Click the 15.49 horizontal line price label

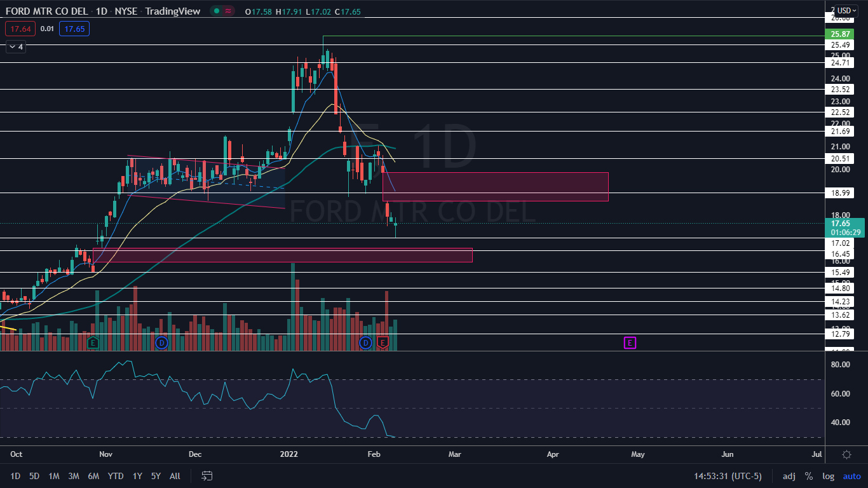841,272
